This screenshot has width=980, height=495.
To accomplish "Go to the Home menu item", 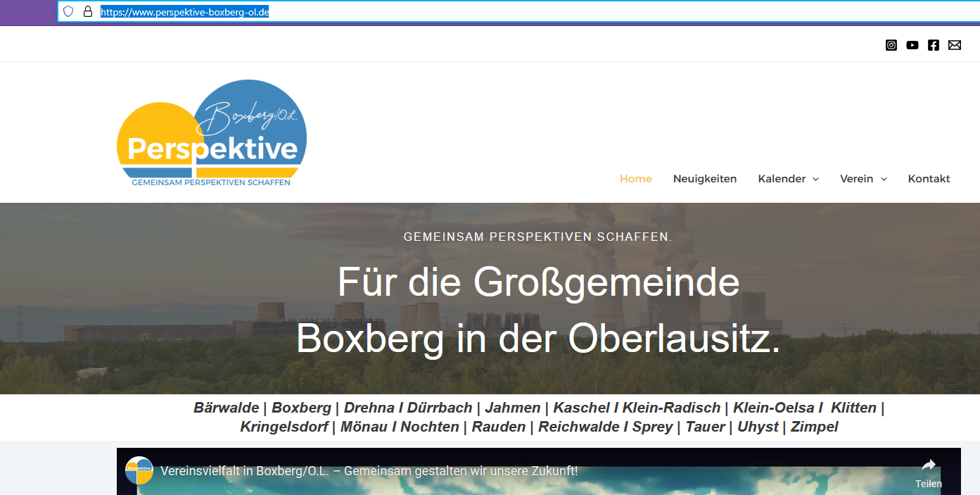I will pos(635,179).
